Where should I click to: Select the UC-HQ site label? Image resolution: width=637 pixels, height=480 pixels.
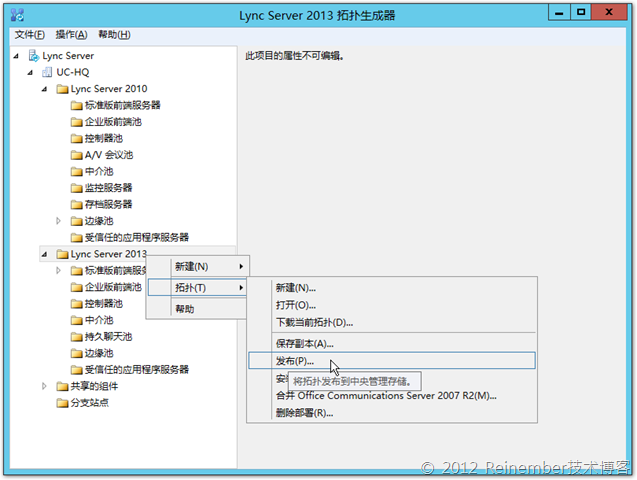(x=73, y=72)
